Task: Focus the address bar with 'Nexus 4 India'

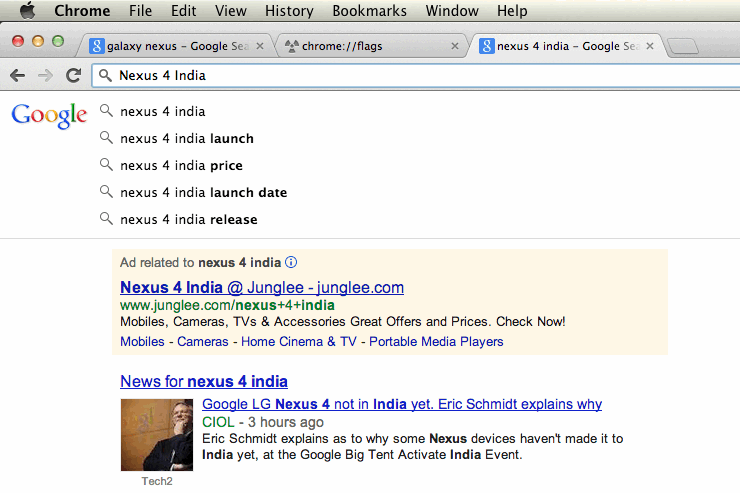Action: (x=415, y=75)
